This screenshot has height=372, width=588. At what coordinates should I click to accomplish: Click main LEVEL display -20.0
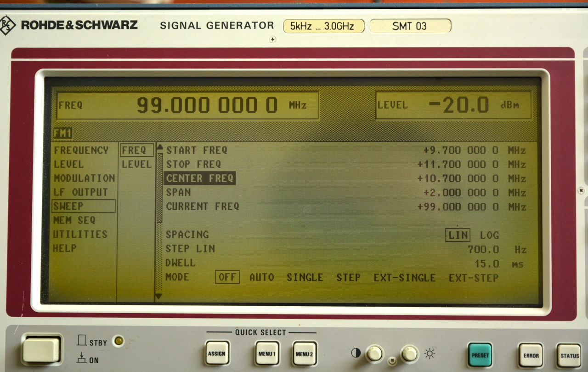458,105
